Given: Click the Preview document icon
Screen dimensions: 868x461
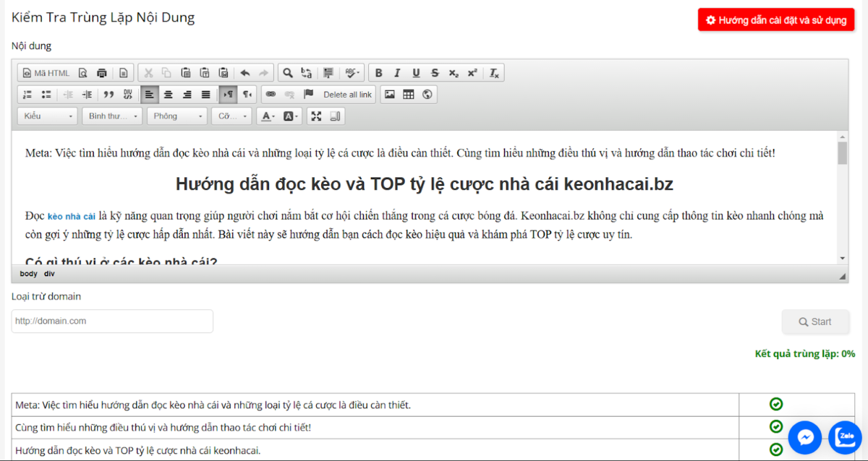Looking at the screenshot, I should 82,73.
